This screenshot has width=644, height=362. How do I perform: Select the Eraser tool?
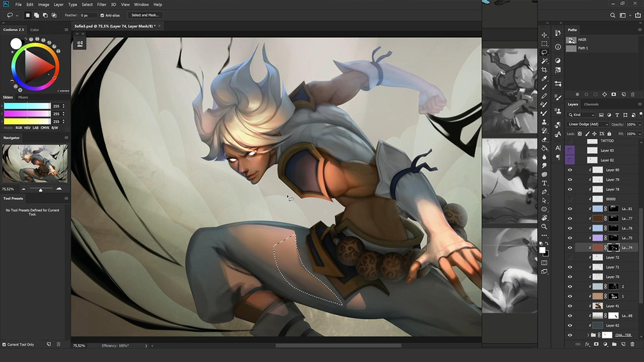[544, 140]
